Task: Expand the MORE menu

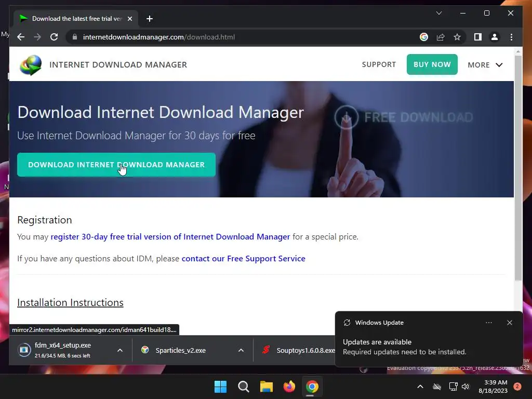Action: (485, 65)
